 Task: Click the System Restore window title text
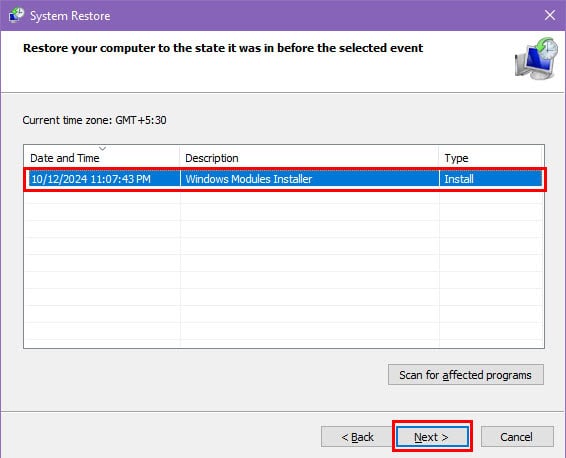point(70,16)
